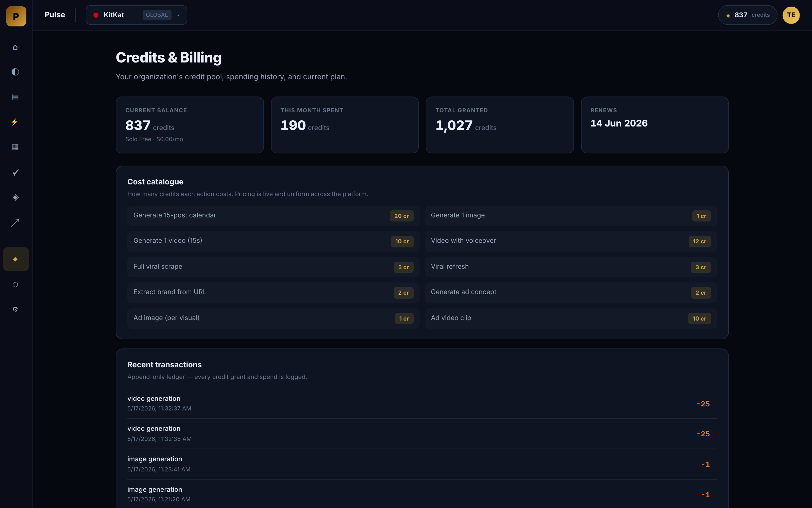Click the Pulse logo icon with letter P
The height and width of the screenshot is (508, 812).
[x=16, y=16]
